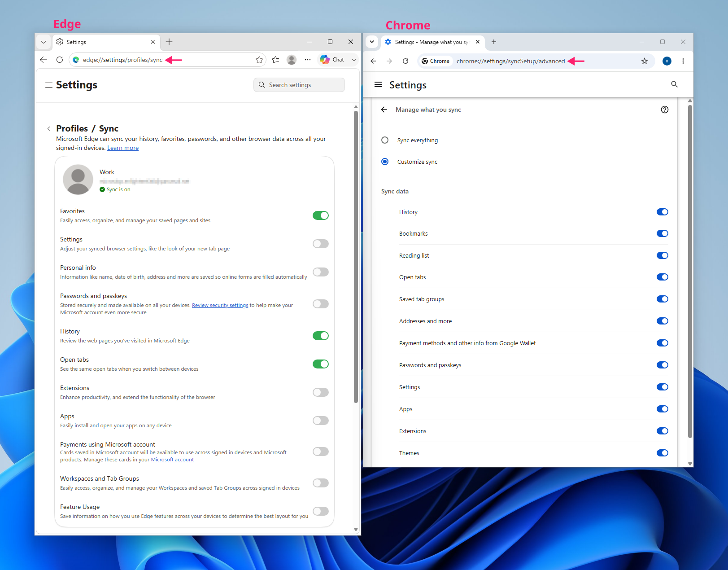Open Chrome profile avatar
The height and width of the screenshot is (570, 728).
pyautogui.click(x=667, y=61)
